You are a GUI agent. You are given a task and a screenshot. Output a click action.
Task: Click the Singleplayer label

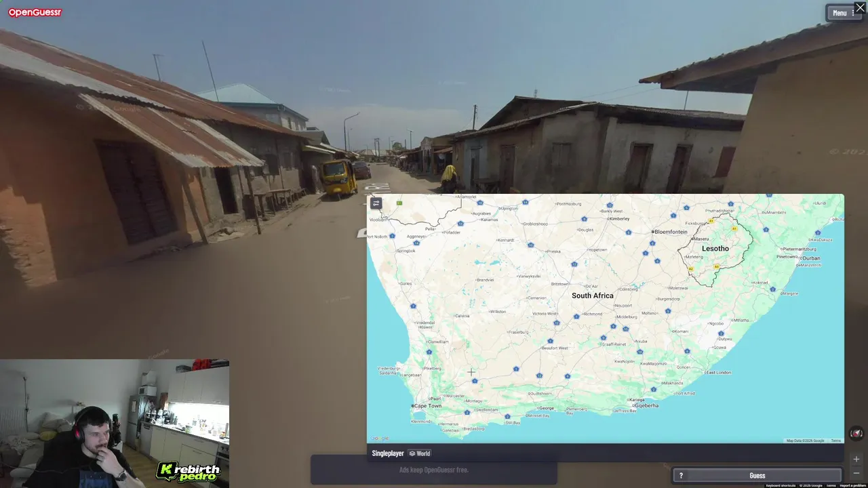pyautogui.click(x=388, y=453)
